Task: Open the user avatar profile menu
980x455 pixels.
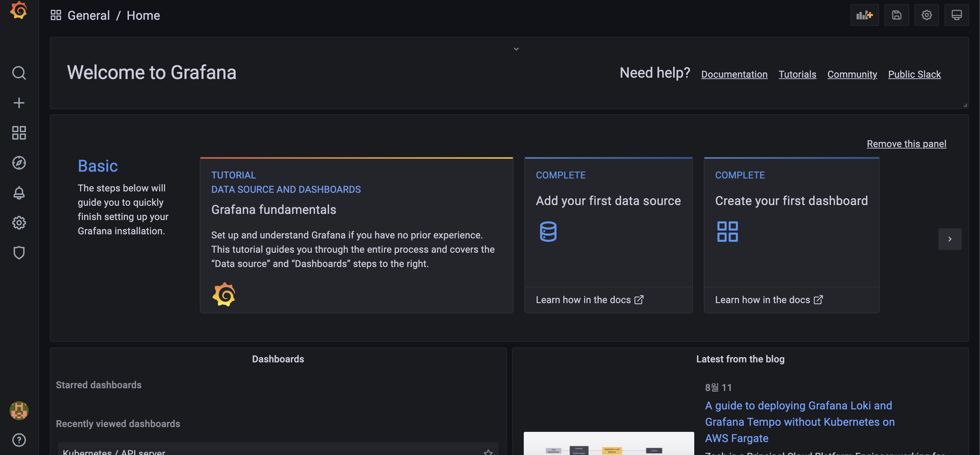Action: point(19,410)
